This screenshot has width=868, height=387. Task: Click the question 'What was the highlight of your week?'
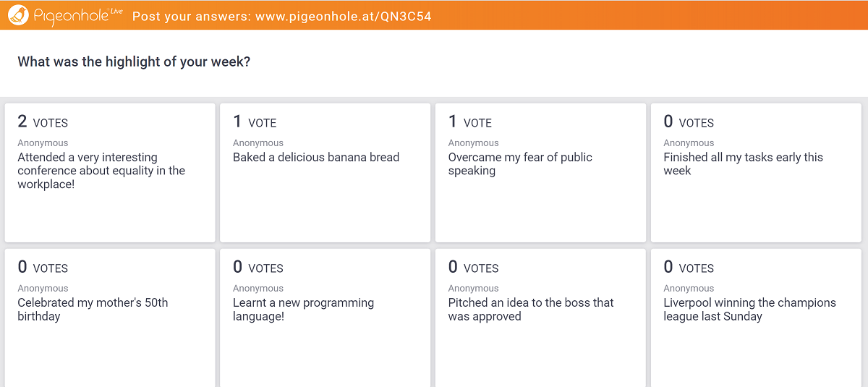(134, 62)
